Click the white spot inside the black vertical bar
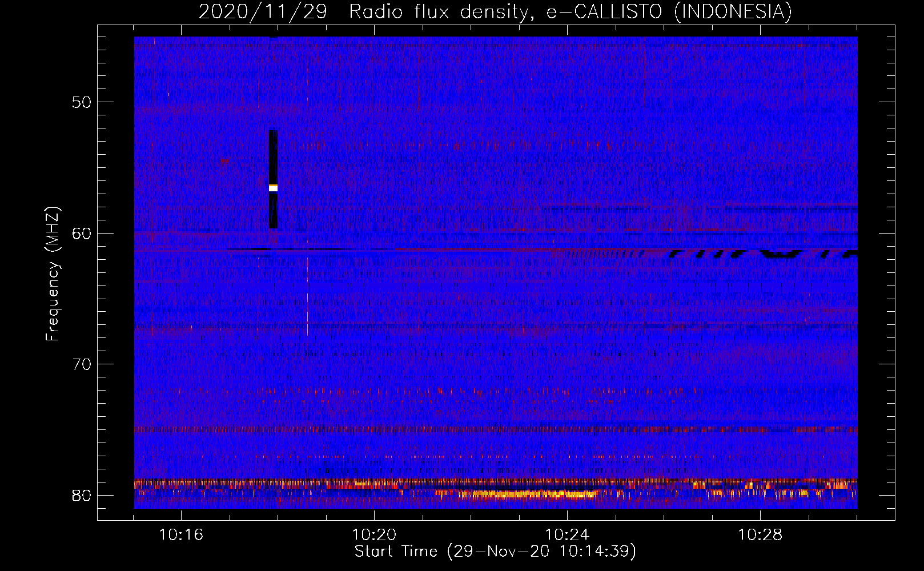 tap(273, 188)
